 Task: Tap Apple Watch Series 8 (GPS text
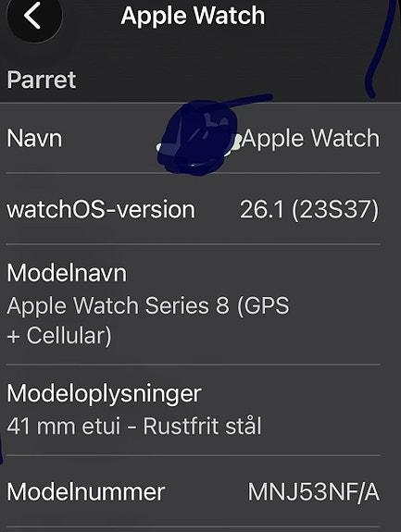coord(147,305)
